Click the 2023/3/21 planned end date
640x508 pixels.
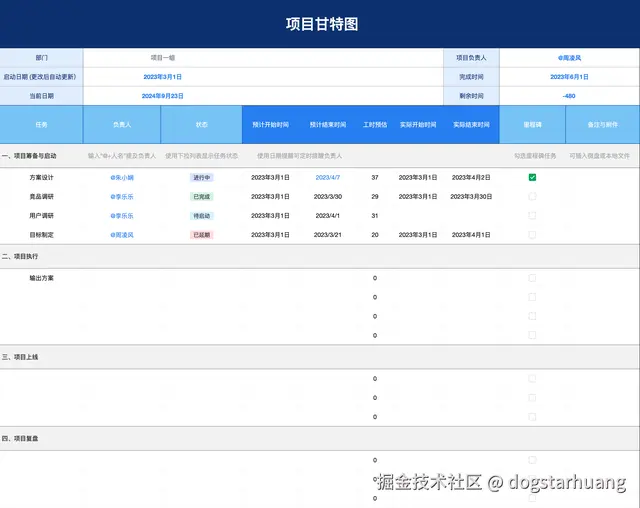(328, 235)
